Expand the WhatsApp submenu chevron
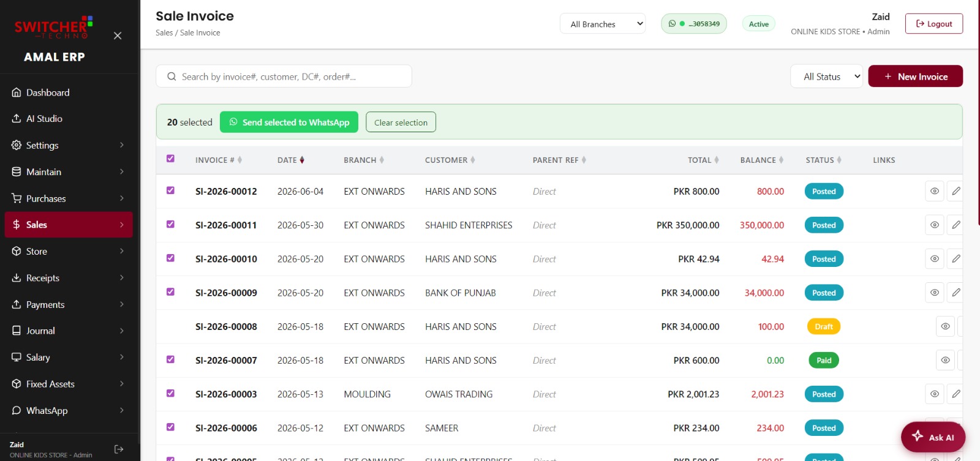 (x=122, y=410)
